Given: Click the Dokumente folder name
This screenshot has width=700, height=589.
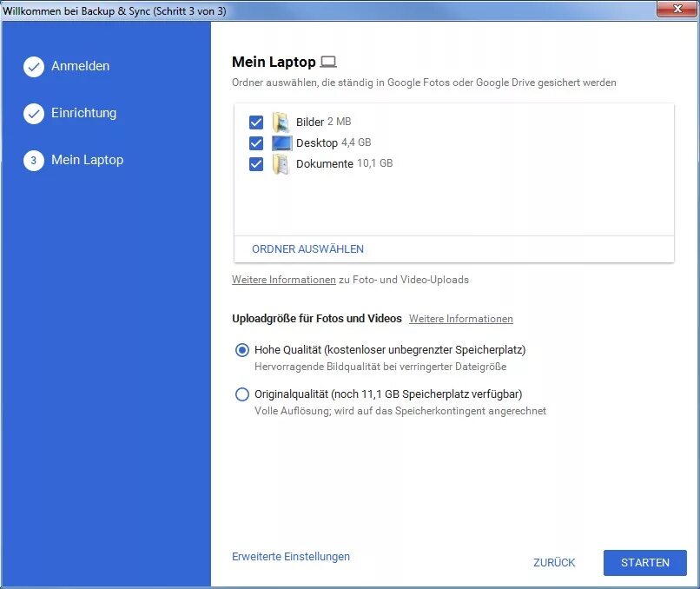Looking at the screenshot, I should point(325,163).
